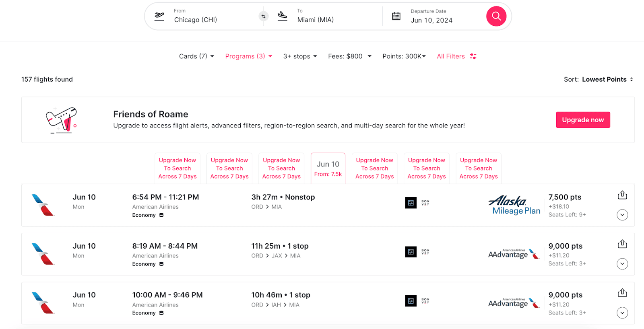
Task: Click the sixth Upgrade Now date tab
Action: click(427, 168)
